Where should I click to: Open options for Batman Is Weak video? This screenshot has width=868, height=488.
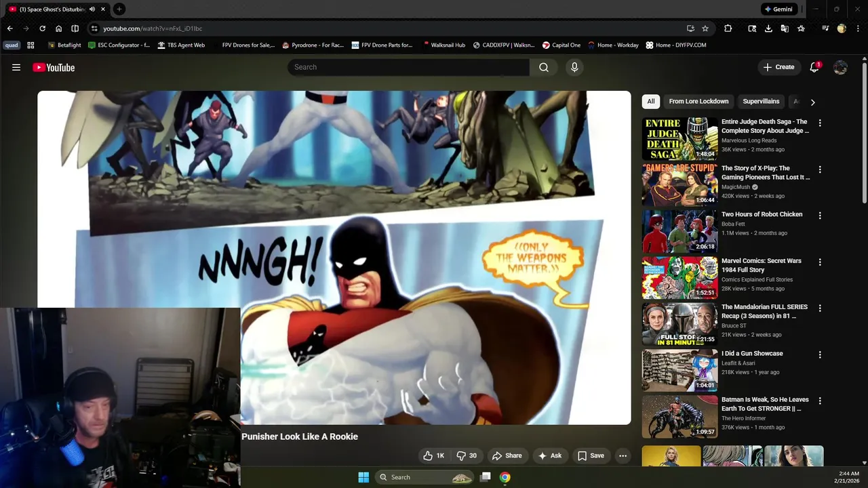(x=820, y=401)
